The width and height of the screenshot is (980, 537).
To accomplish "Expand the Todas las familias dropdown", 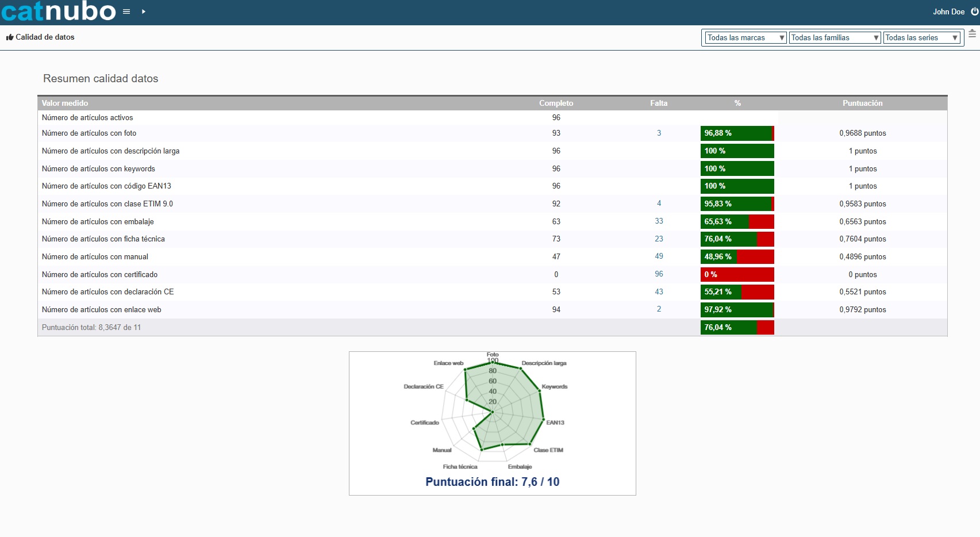I will pyautogui.click(x=835, y=38).
